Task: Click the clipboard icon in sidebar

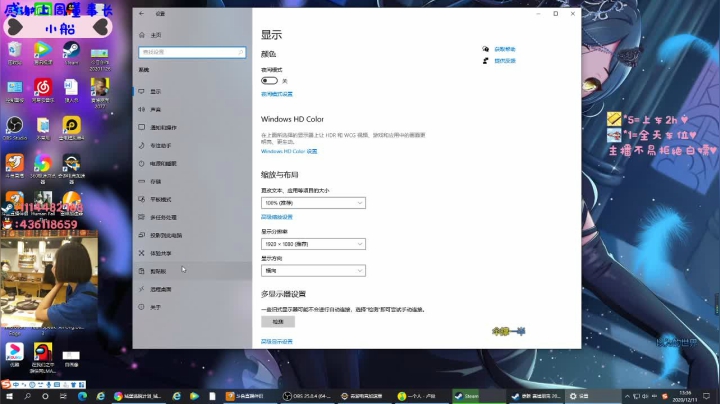Action: click(141, 271)
